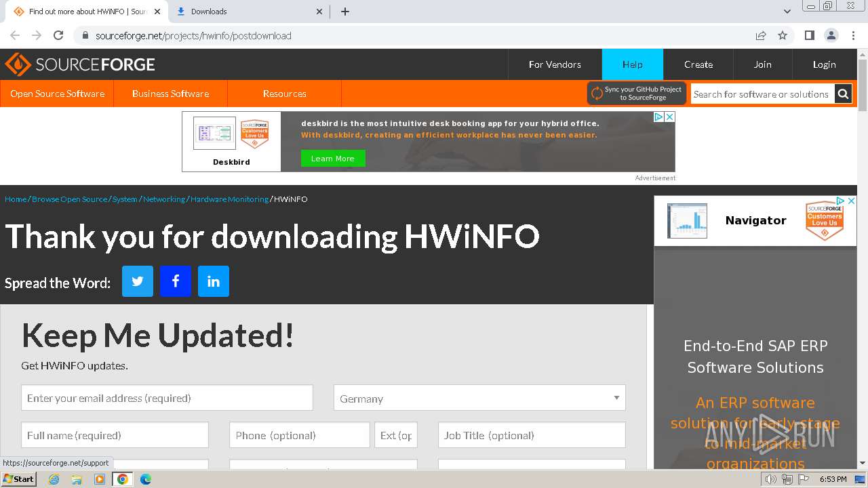
Task: Click the search magnifier icon
Action: (843, 94)
